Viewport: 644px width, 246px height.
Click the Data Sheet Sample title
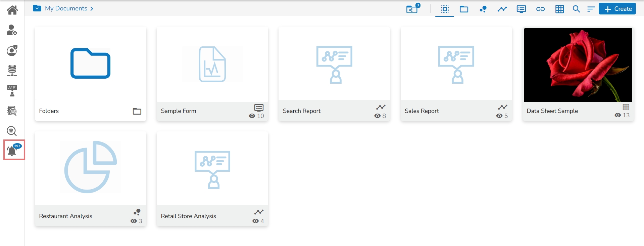click(x=552, y=111)
